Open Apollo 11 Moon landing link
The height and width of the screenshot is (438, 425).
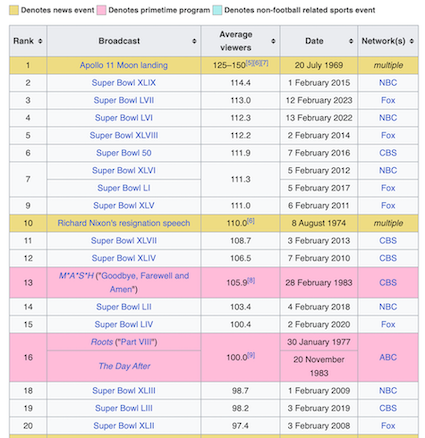tap(124, 65)
